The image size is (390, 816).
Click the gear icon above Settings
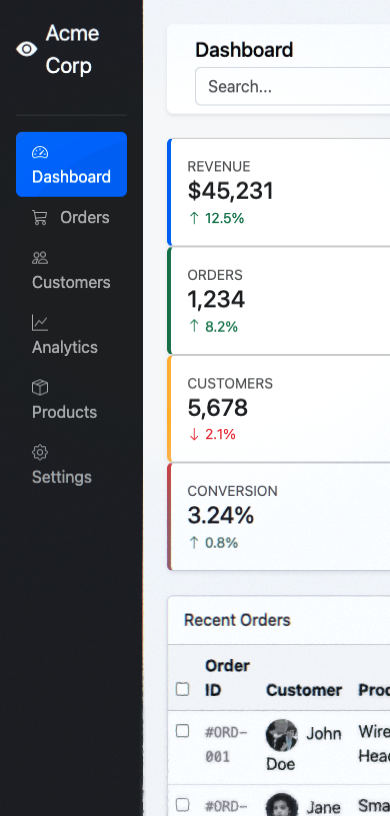click(40, 452)
